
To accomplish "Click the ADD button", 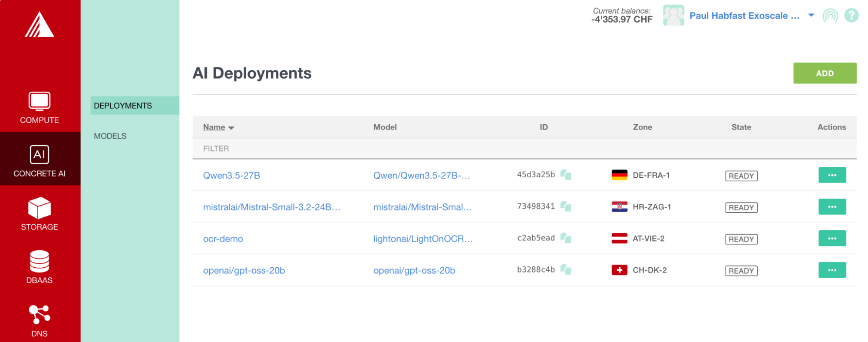I will coord(825,73).
